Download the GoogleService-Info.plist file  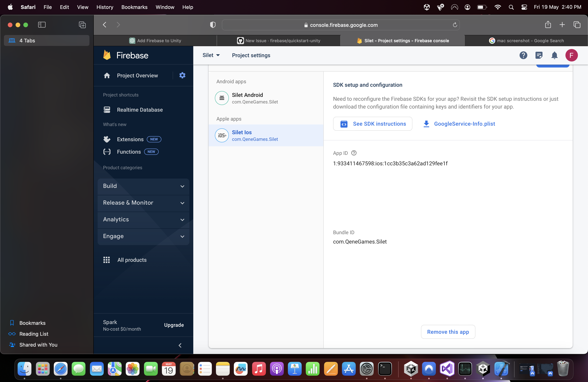465,124
